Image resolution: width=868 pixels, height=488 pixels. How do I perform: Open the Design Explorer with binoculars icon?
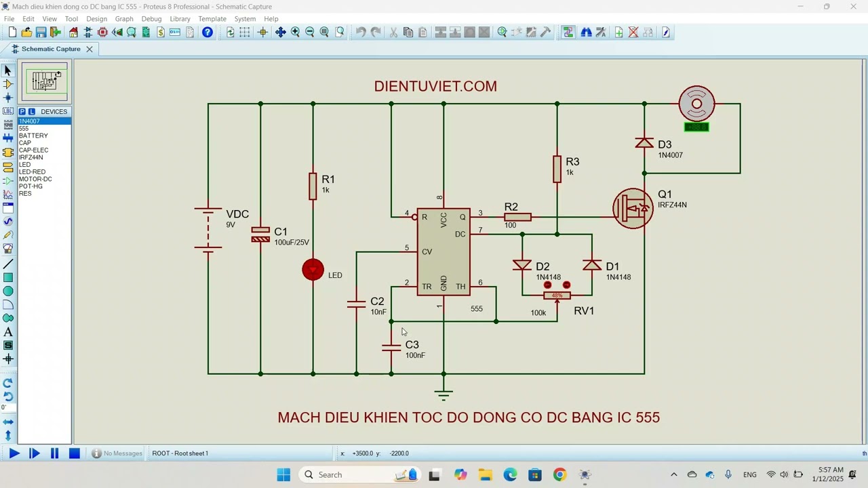(586, 32)
